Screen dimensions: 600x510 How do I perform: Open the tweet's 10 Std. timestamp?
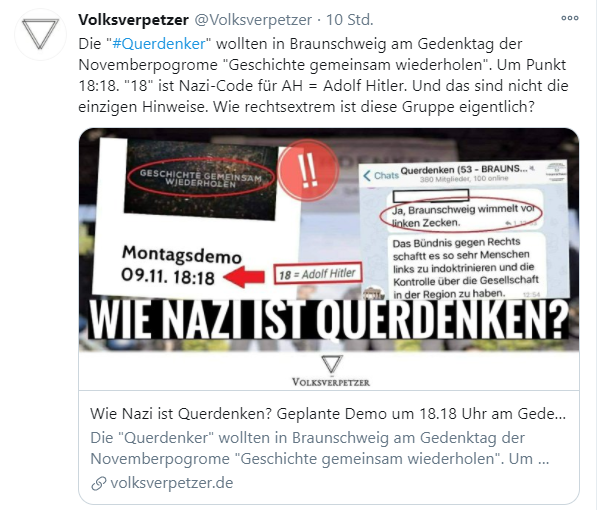tap(349, 20)
